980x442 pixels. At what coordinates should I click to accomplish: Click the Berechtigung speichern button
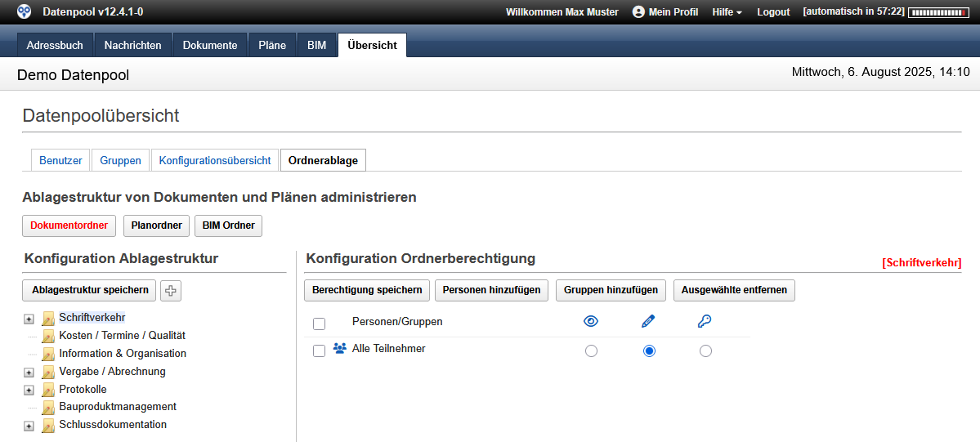tap(367, 290)
